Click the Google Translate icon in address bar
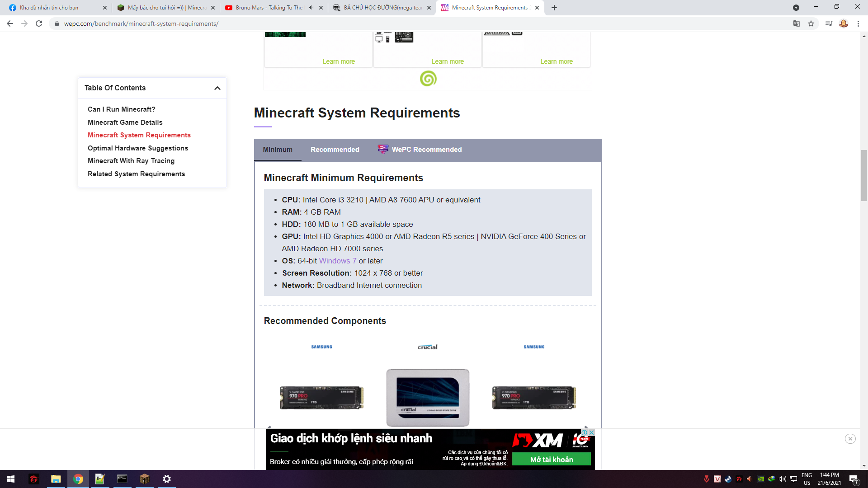Viewport: 868px width, 488px height. 797,23
